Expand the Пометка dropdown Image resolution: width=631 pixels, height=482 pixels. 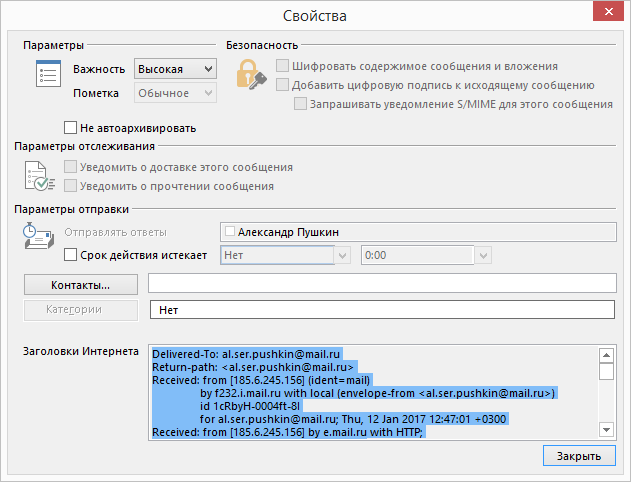coord(175,93)
